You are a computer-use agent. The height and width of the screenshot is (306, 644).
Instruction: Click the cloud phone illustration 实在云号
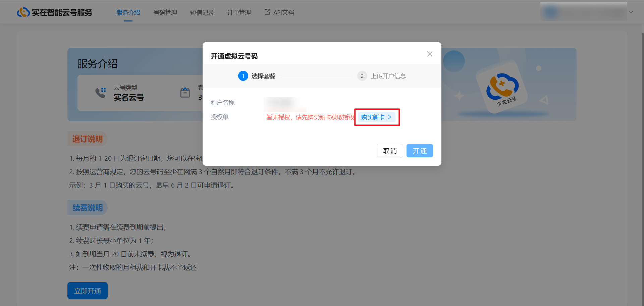pyautogui.click(x=502, y=87)
